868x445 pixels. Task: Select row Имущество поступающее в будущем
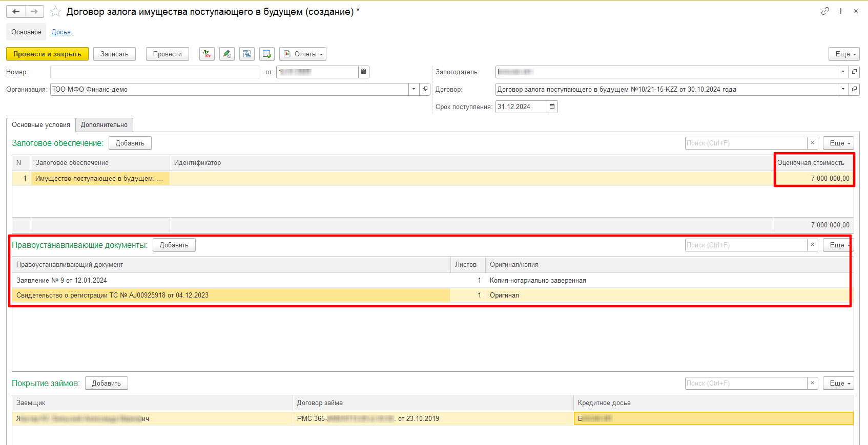(100, 178)
